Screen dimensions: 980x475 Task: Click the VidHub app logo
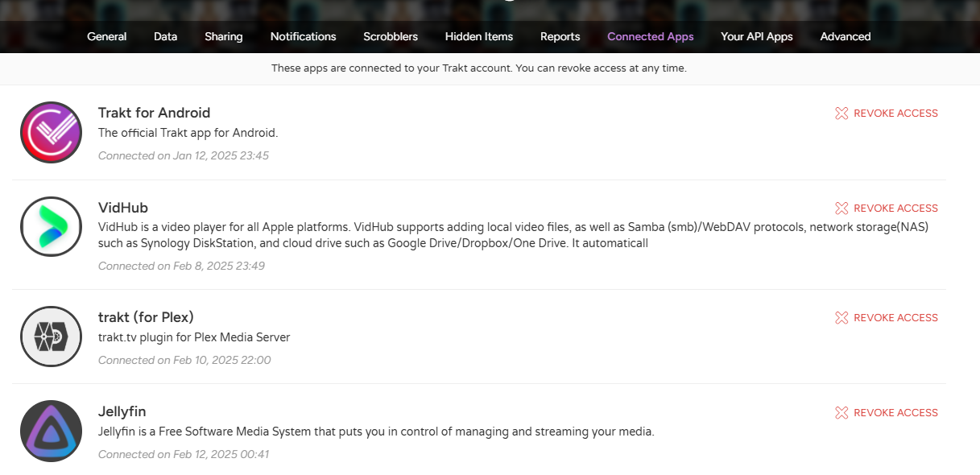tap(51, 227)
